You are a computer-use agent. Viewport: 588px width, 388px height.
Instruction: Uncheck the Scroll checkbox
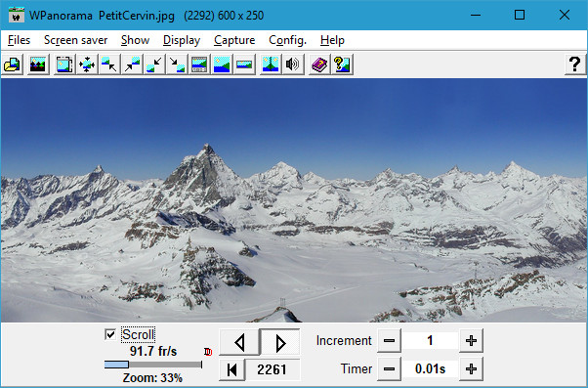pos(110,334)
